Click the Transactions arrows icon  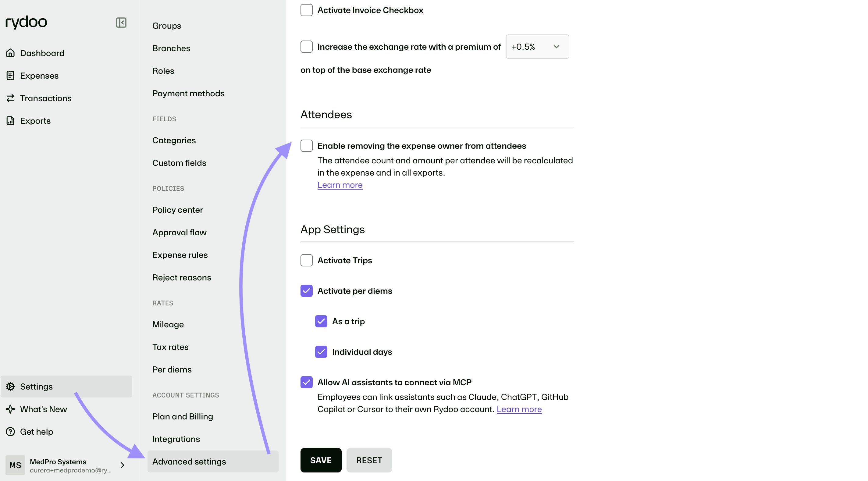(x=10, y=98)
